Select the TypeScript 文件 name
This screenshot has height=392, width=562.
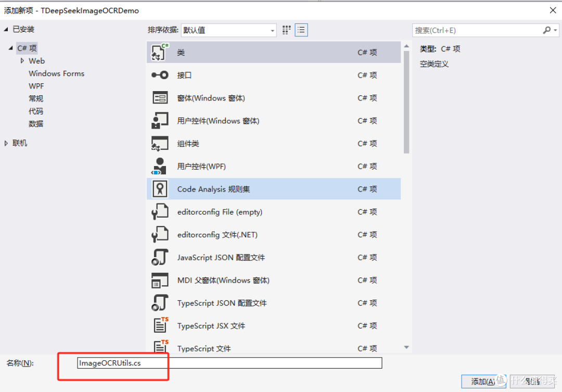tap(204, 348)
